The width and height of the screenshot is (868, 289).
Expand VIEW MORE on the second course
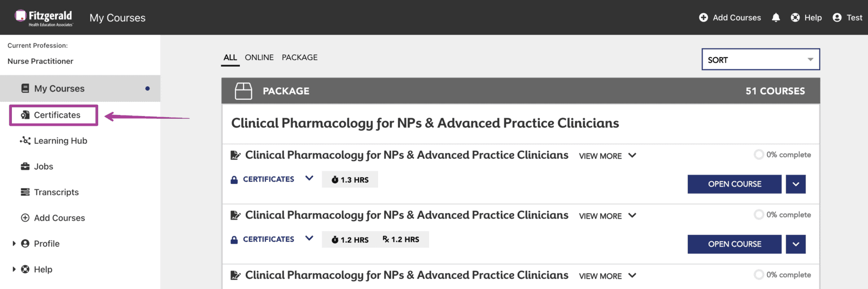(x=607, y=216)
